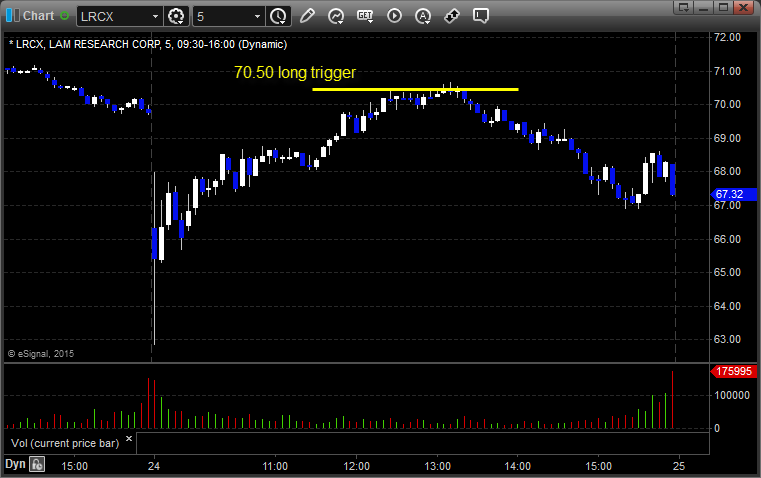Click the green connection status circle

pos(65,16)
